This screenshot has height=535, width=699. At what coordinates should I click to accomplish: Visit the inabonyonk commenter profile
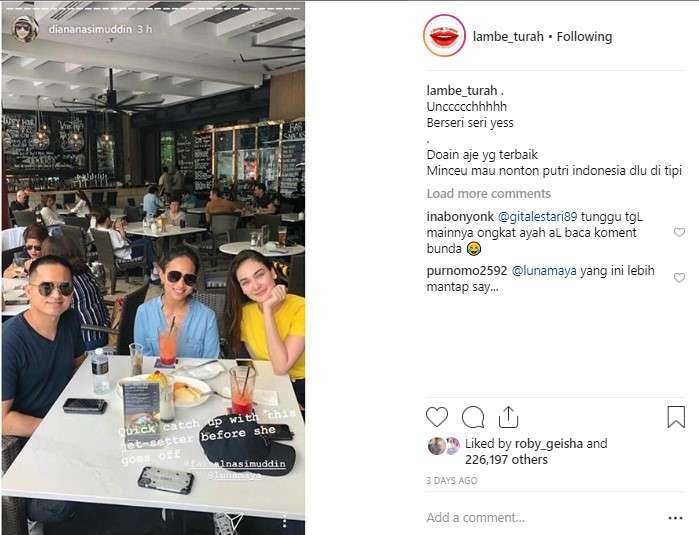pyautogui.click(x=460, y=217)
